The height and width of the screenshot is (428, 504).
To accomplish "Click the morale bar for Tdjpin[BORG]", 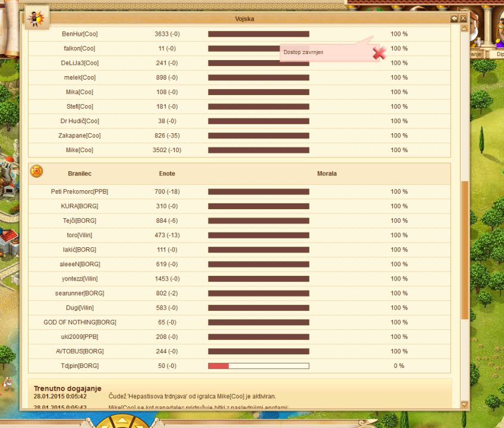I will [x=259, y=366].
